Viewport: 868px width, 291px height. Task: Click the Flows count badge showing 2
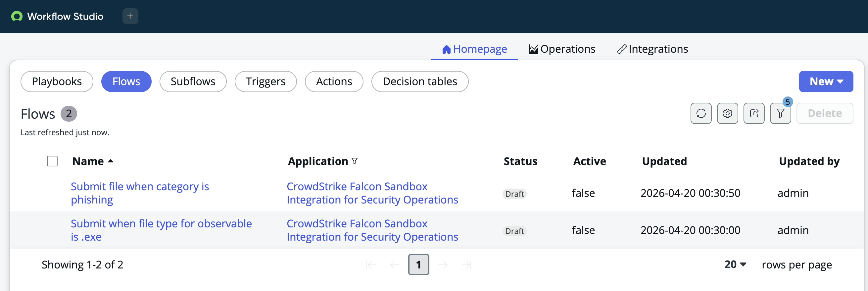[69, 114]
